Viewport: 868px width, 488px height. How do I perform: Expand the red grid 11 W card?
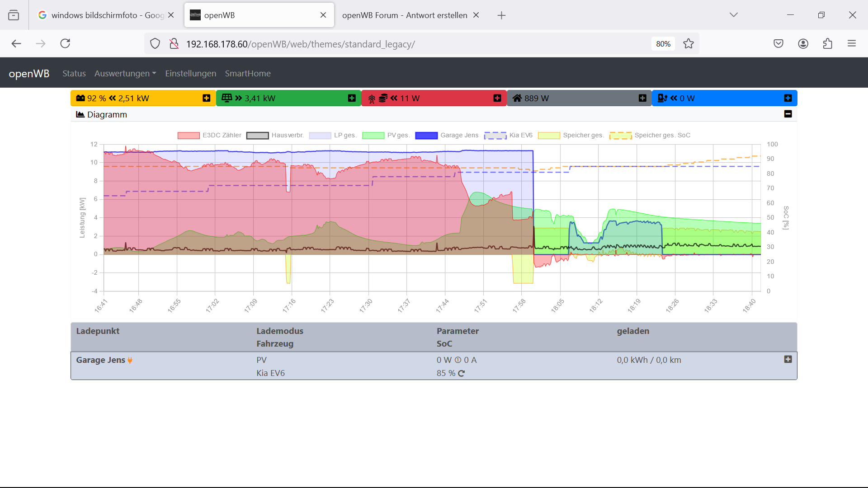click(497, 98)
